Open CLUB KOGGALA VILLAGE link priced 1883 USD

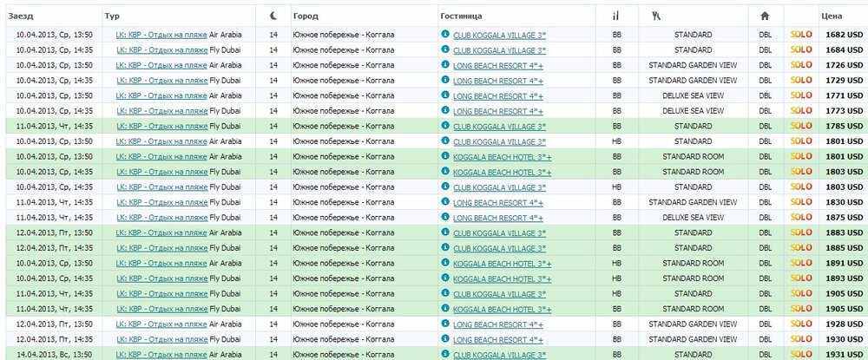499,232
